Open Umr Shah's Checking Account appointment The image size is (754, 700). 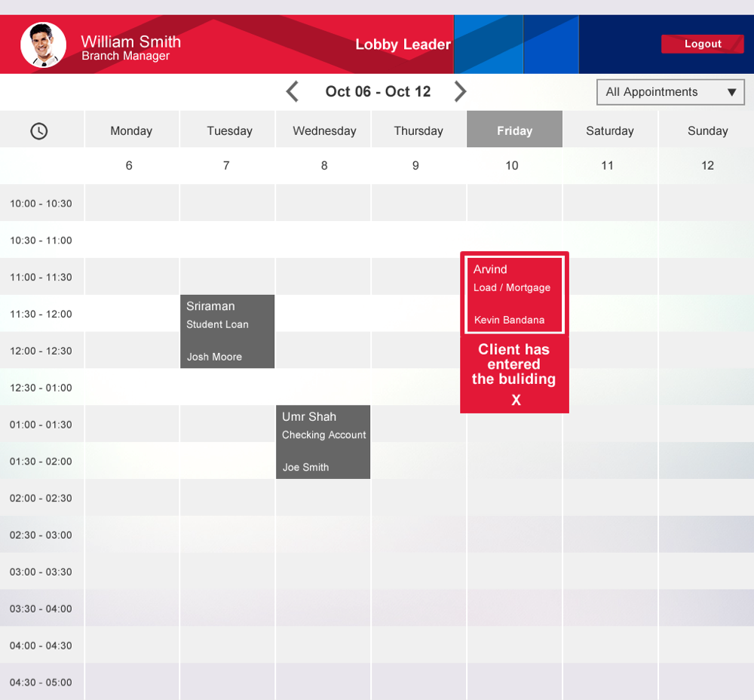coord(323,441)
